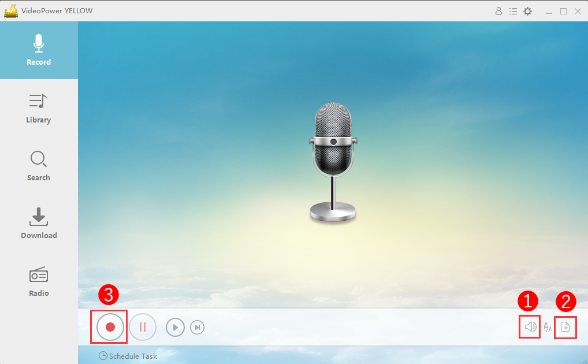Open the list menu in title bar
588x364 pixels.
pos(513,11)
